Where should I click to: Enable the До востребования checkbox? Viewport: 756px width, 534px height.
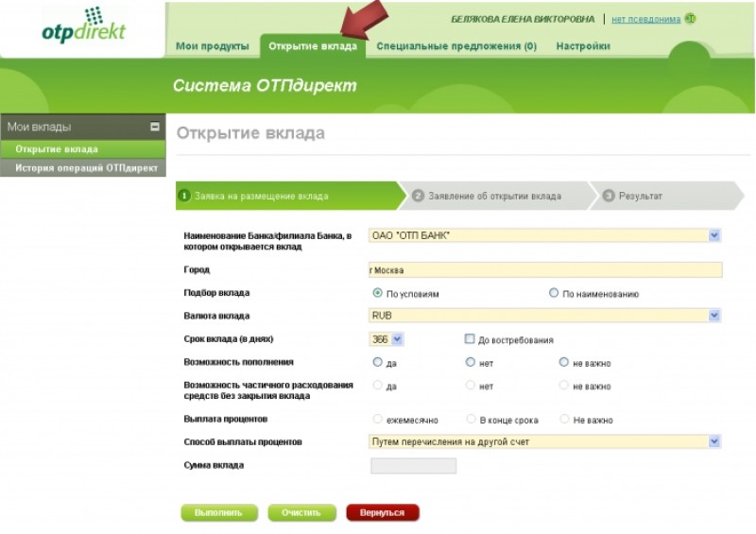click(470, 338)
